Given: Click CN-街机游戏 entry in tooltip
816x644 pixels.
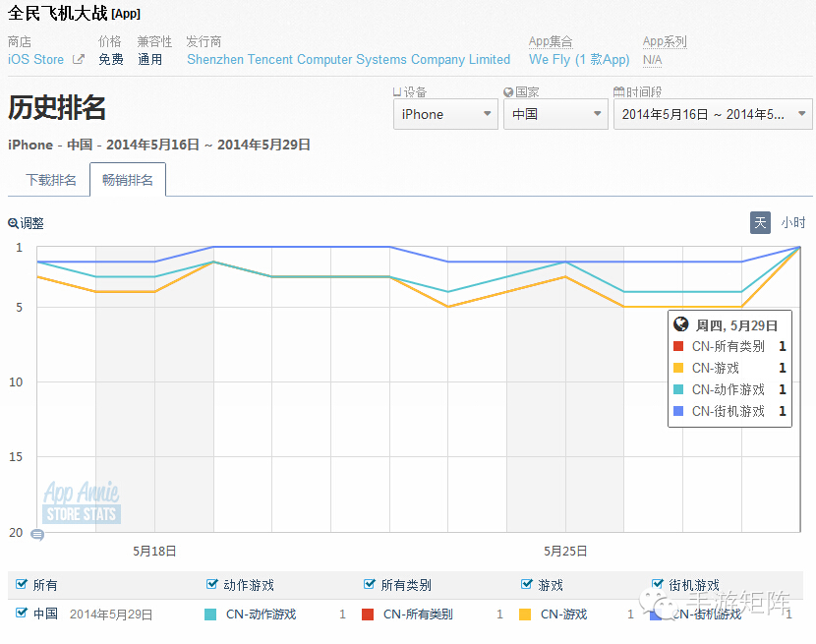Looking at the screenshot, I should (729, 411).
